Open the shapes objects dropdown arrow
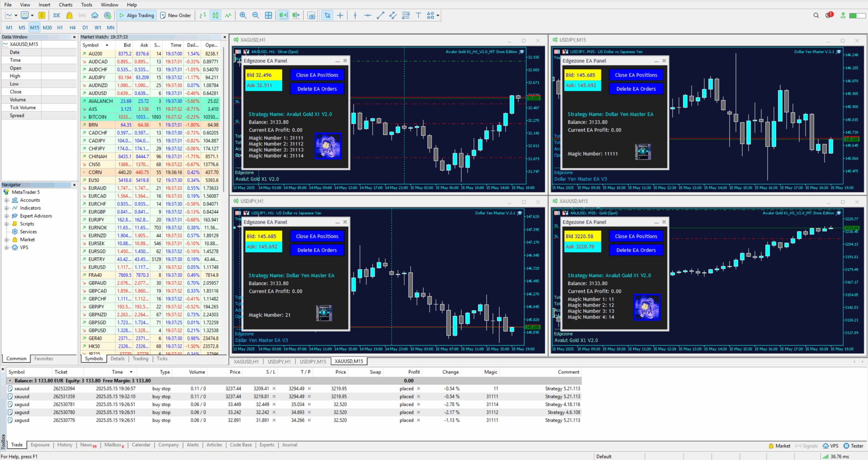The width and height of the screenshot is (868, 460). (438, 15)
